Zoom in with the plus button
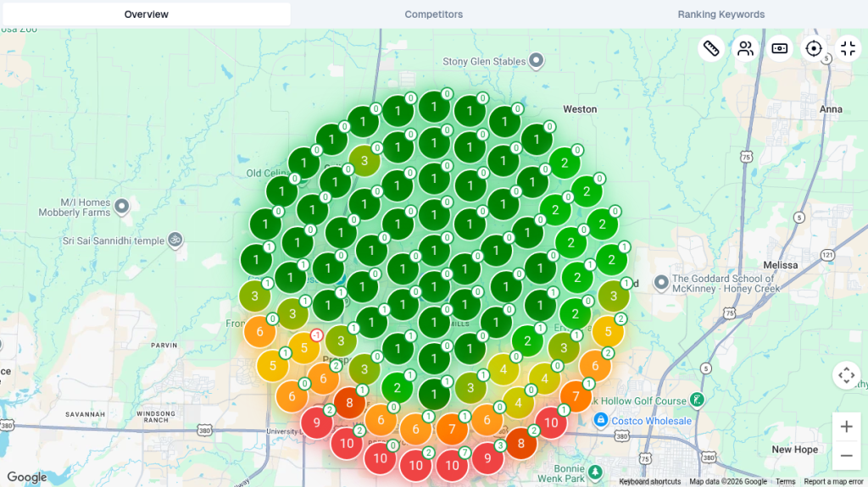The image size is (868, 487). point(847,427)
